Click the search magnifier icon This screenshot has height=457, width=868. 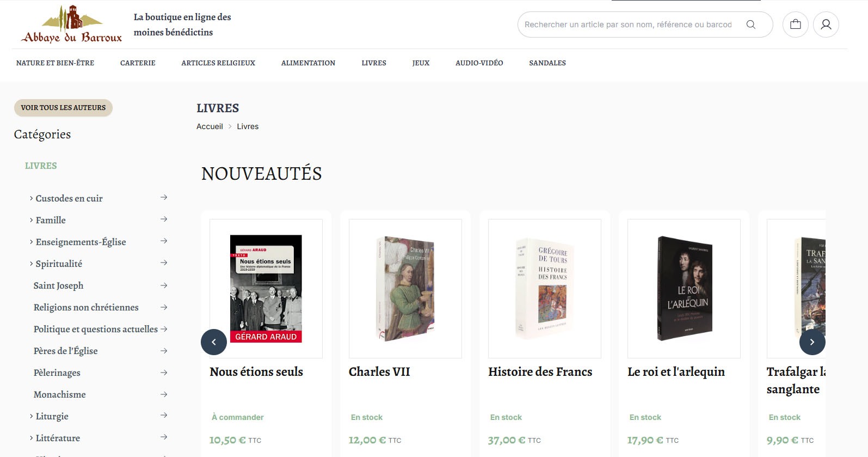coord(750,25)
